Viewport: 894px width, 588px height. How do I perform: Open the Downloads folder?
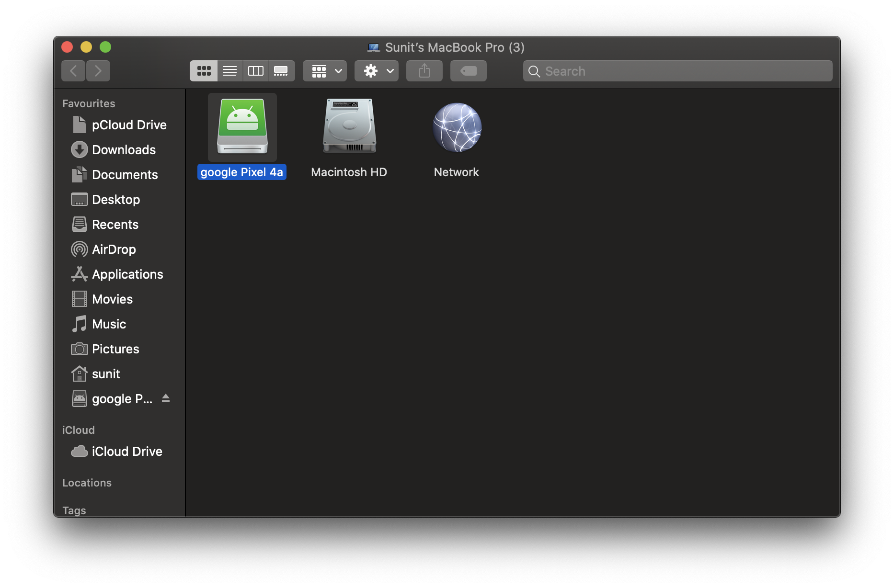click(124, 149)
